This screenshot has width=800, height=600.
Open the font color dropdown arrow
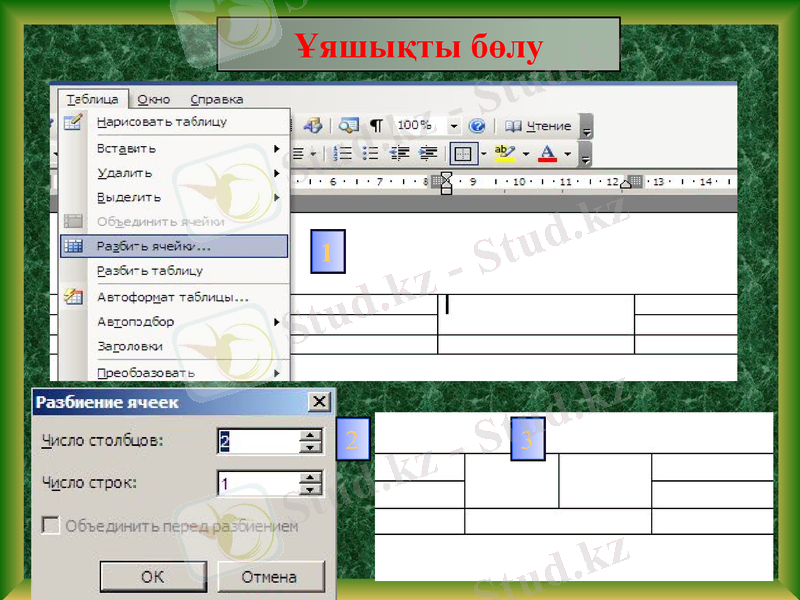[567, 152]
